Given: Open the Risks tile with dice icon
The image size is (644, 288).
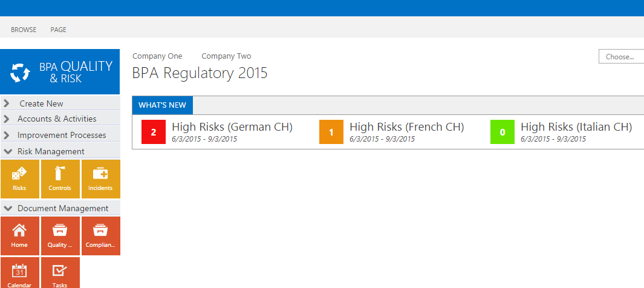Looking at the screenshot, I should click(x=20, y=179).
